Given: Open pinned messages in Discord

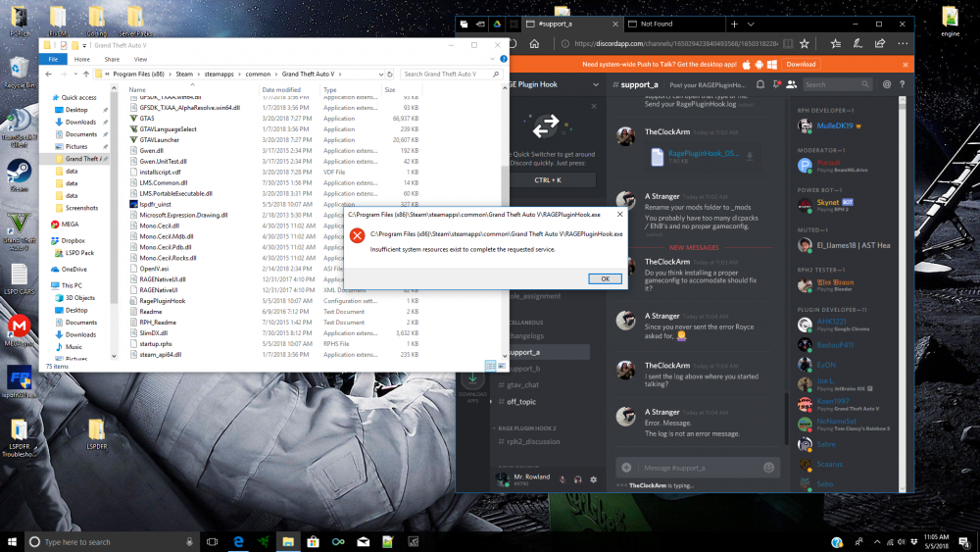Looking at the screenshot, I should click(x=775, y=84).
